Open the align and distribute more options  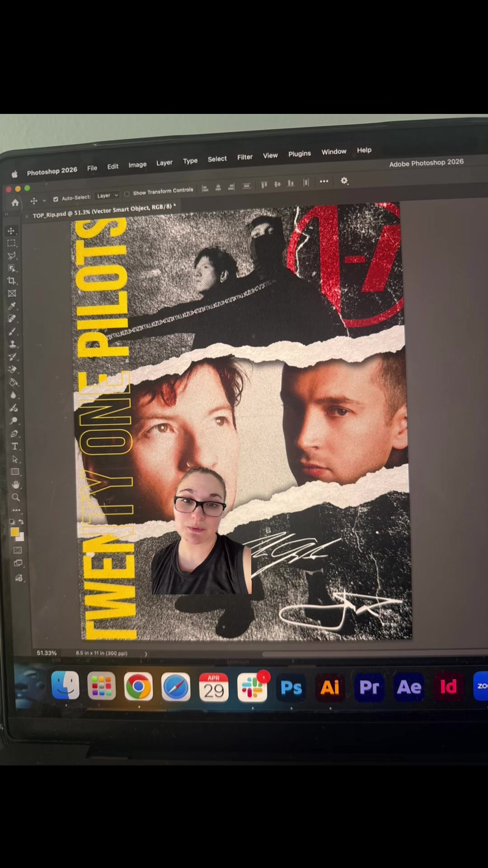pos(324,181)
